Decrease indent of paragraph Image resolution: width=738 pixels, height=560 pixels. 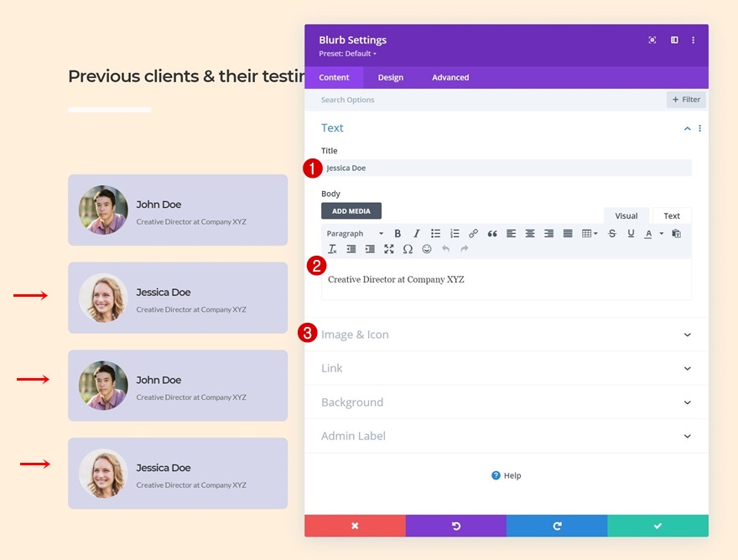pyautogui.click(x=351, y=249)
